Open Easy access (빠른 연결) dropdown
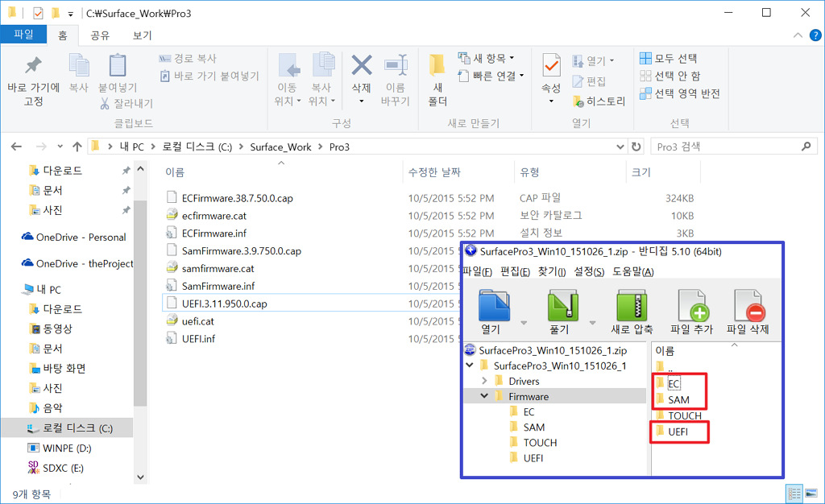 click(491, 76)
